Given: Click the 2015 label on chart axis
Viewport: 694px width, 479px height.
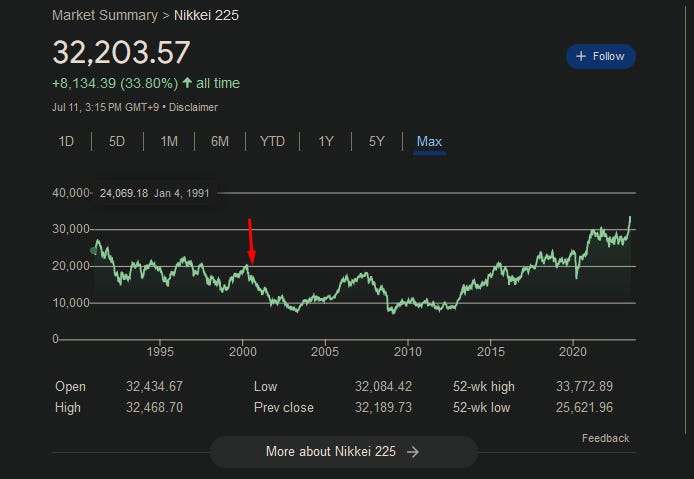Looking at the screenshot, I should tap(490, 352).
